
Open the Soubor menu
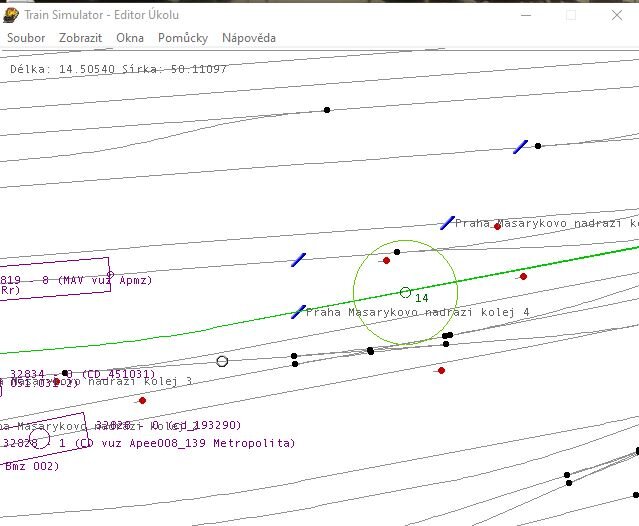pos(24,38)
